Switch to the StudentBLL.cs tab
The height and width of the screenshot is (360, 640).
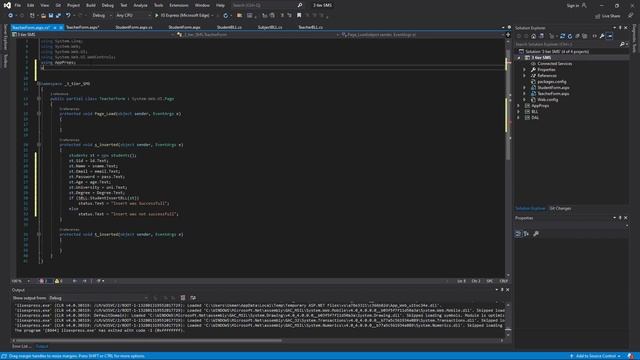229,27
